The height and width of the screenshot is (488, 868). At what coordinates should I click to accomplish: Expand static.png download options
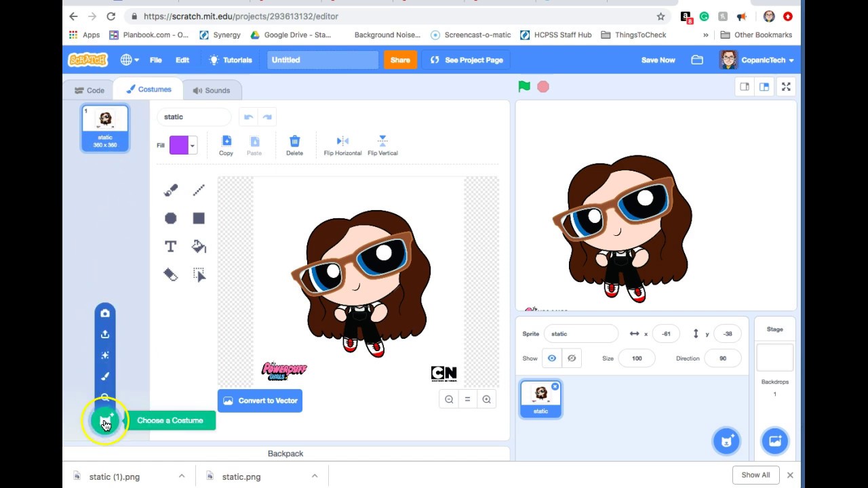(x=315, y=476)
